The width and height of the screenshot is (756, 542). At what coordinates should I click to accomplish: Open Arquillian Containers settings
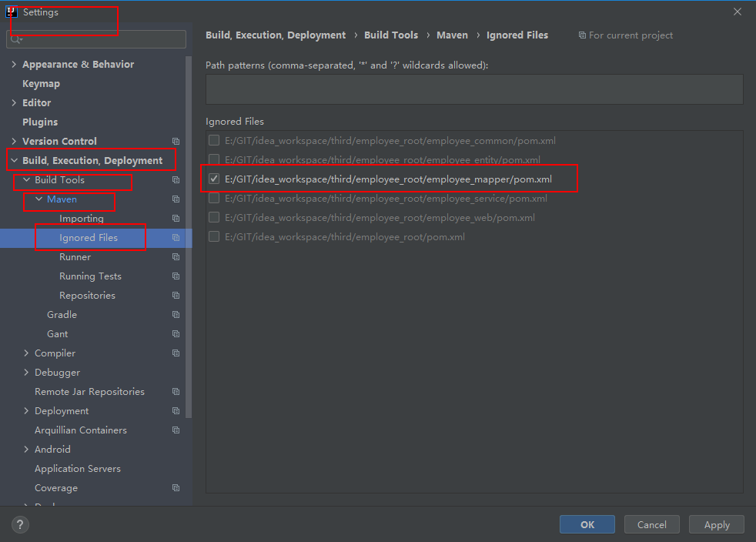click(x=81, y=430)
